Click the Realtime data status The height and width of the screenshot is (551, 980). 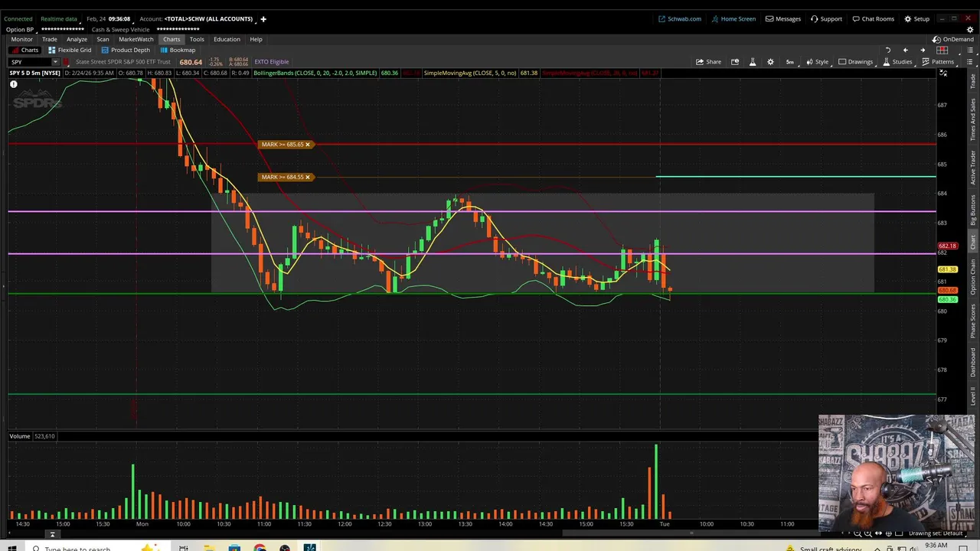click(x=58, y=18)
